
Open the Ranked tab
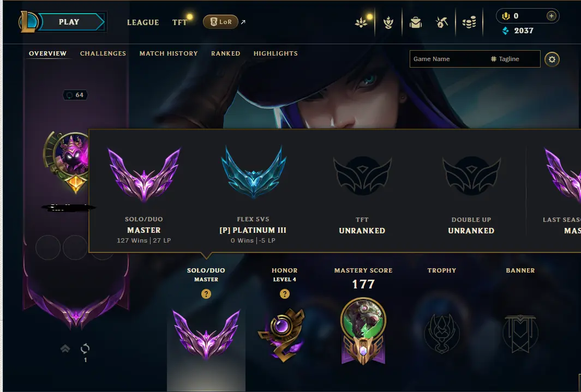click(x=226, y=53)
